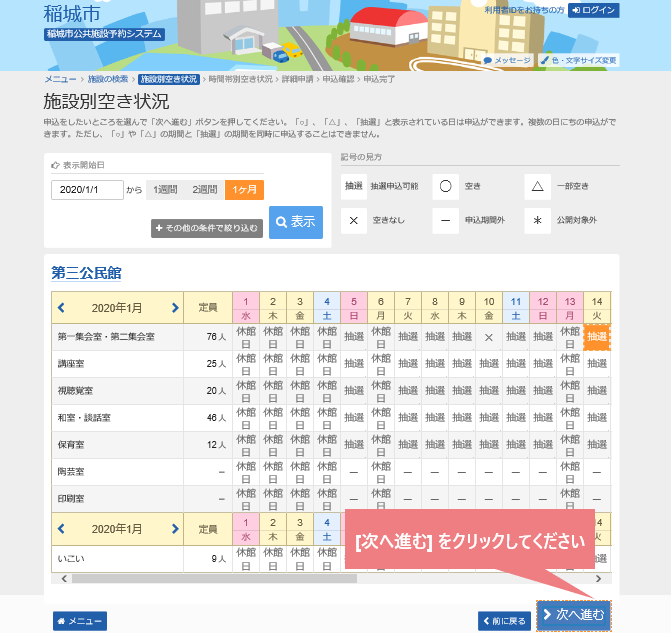Click the 稲城市 site title
This screenshot has width=671, height=633.
tap(72, 13)
